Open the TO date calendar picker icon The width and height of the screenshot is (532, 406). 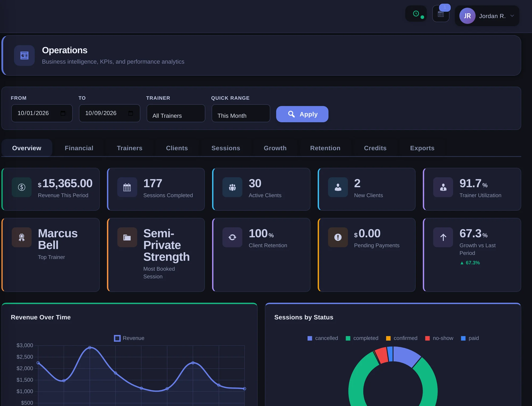click(131, 113)
